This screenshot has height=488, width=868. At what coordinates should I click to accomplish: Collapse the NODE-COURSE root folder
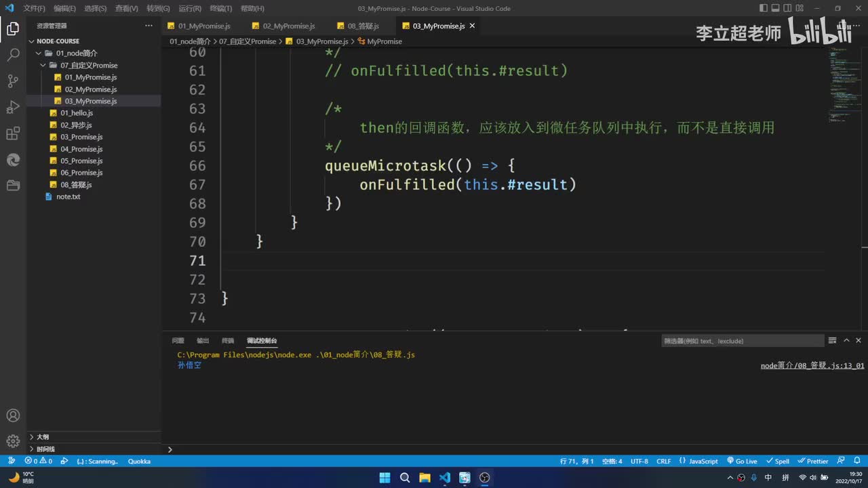coord(94,41)
